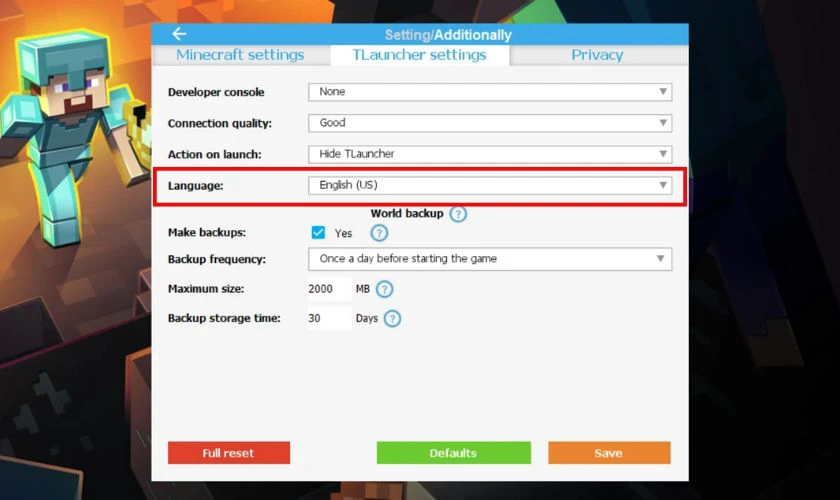Screen dimensions: 840x500
Task: Expand the Connection quality dropdown
Action: coord(490,123)
